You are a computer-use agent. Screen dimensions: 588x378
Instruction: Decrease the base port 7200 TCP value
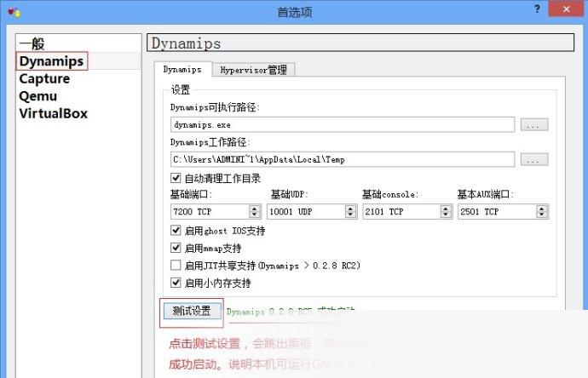(255, 215)
